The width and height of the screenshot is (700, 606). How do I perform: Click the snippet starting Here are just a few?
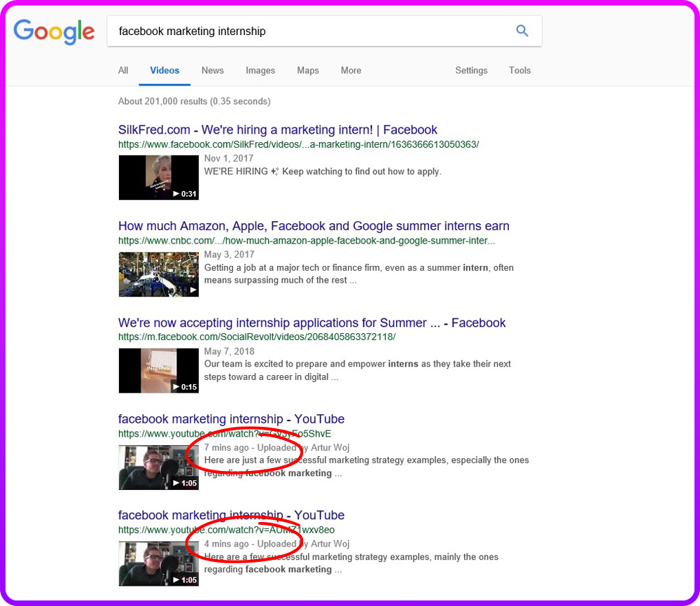pos(367,466)
